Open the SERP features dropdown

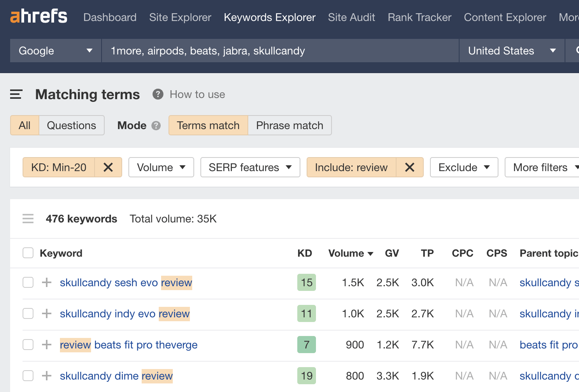pyautogui.click(x=250, y=167)
